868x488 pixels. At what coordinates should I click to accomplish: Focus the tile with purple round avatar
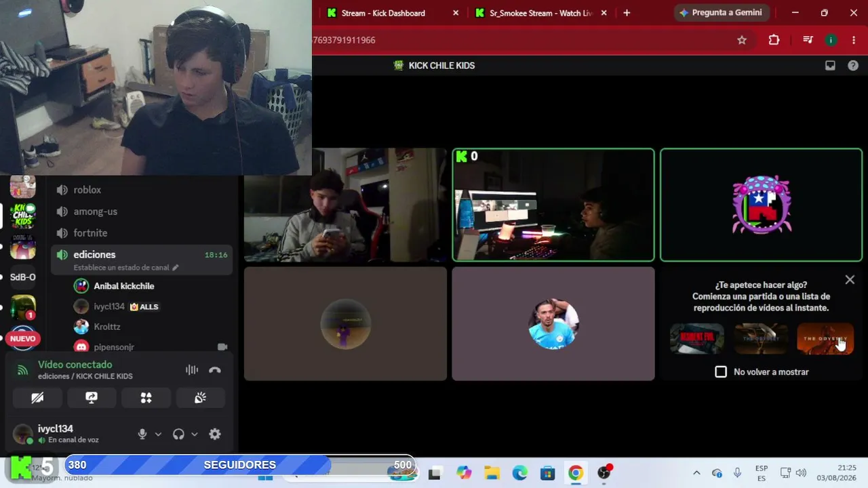[x=345, y=324]
